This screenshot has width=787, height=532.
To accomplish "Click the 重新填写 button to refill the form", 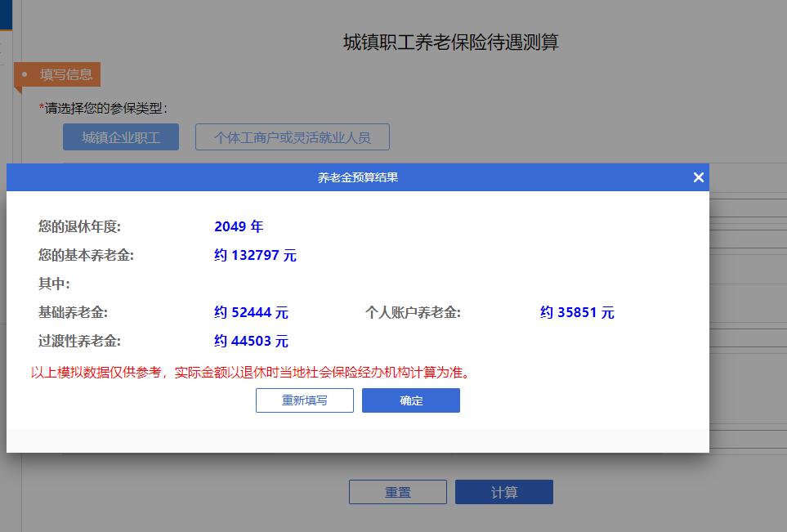I will click(x=304, y=400).
